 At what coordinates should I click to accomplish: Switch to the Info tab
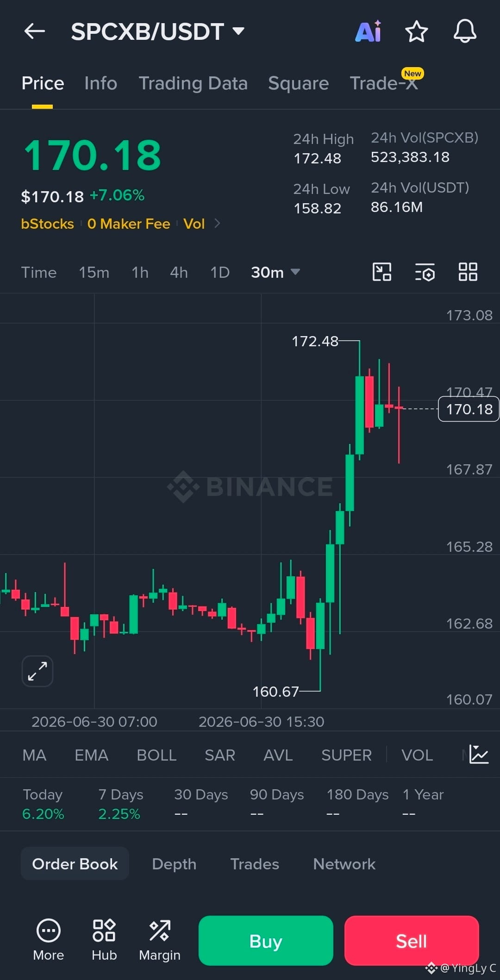coord(100,83)
